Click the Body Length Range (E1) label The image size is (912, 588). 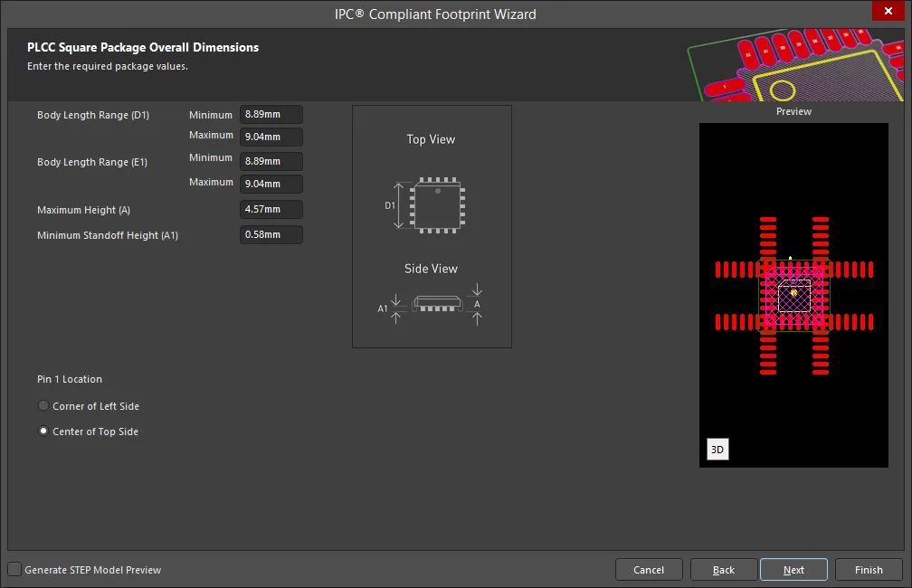point(92,162)
